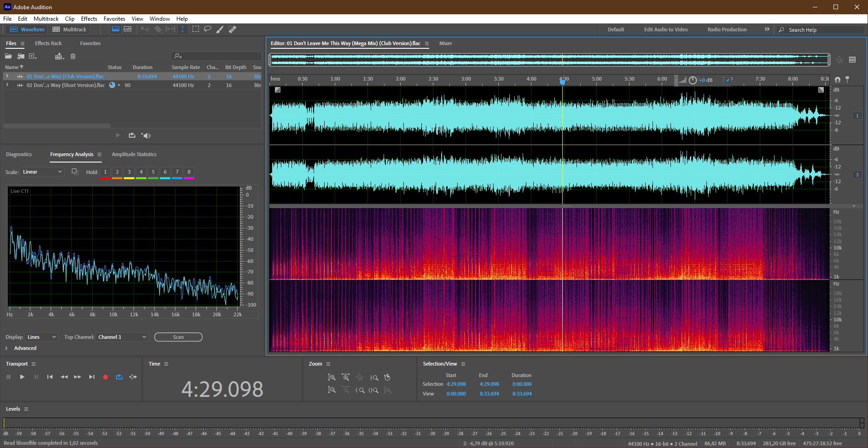Image resolution: width=868 pixels, height=448 pixels.
Task: Open the Editor panel menu icon
Action: [x=427, y=43]
